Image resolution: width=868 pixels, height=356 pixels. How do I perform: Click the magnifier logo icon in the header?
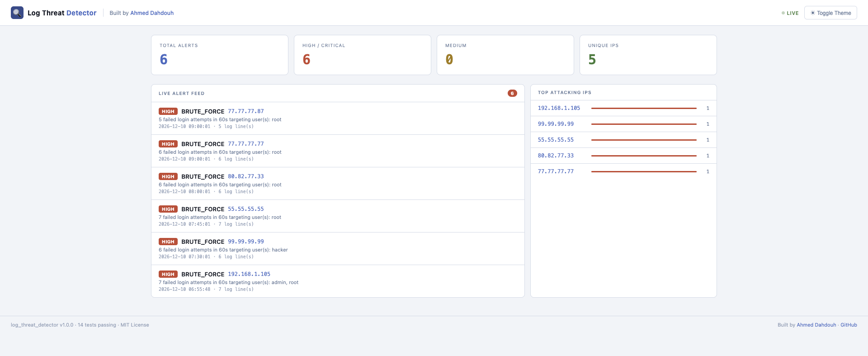coord(17,13)
